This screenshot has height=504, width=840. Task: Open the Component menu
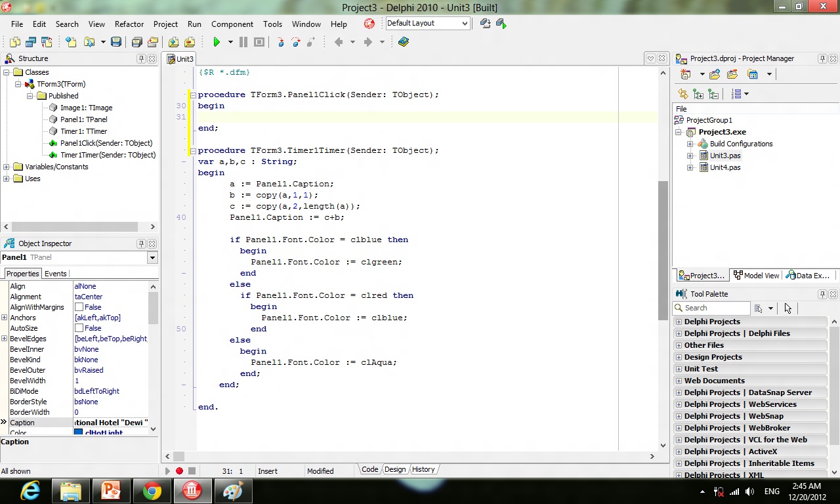coord(232,24)
